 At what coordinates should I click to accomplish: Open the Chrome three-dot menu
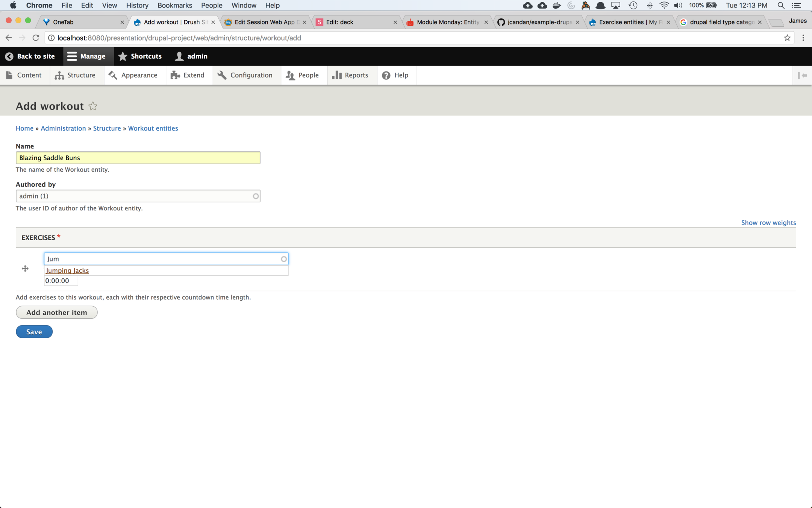pos(803,38)
